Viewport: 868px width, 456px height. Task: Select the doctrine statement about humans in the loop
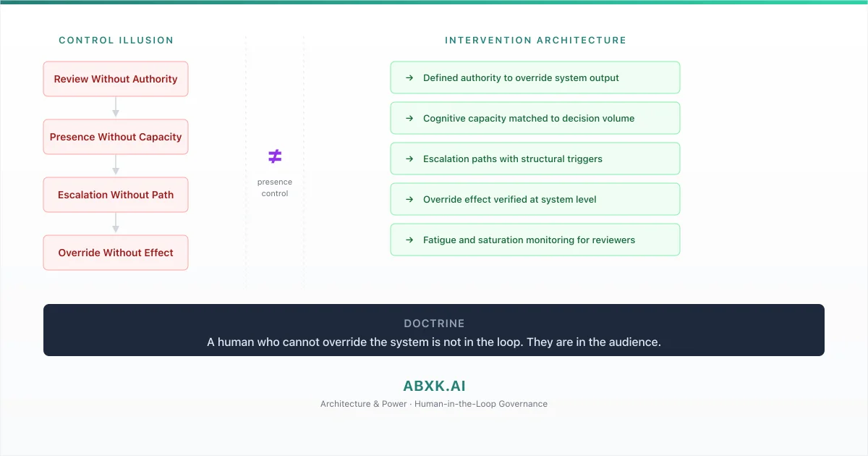tap(434, 342)
